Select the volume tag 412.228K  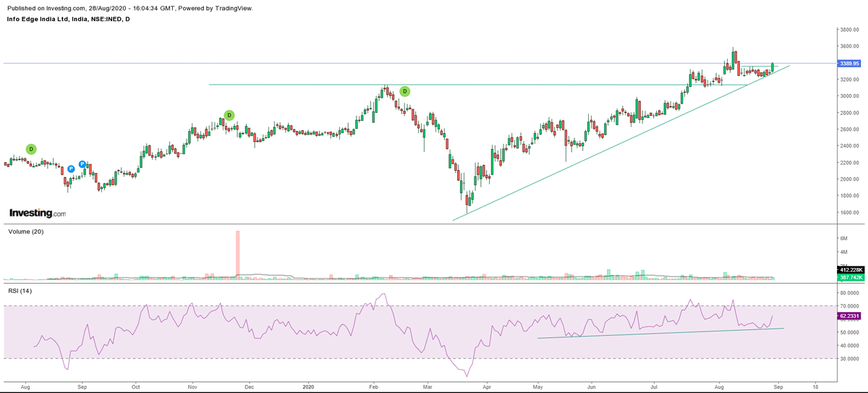[x=851, y=269]
